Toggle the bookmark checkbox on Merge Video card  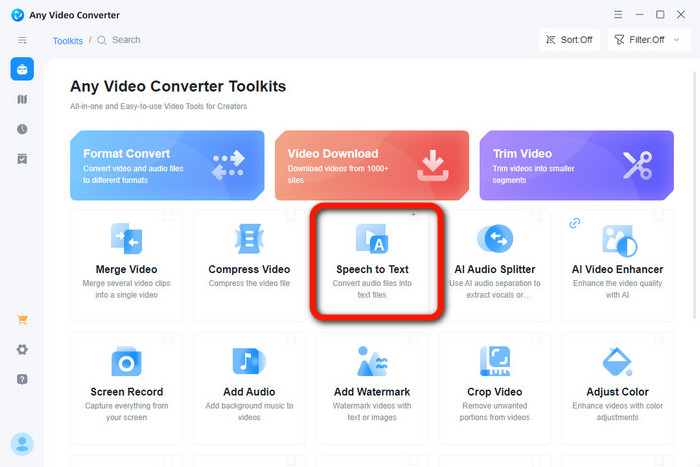[x=168, y=215]
